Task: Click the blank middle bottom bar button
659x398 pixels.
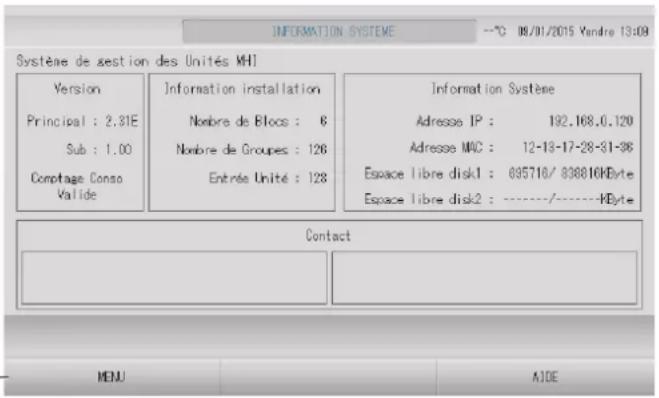Action: (x=328, y=377)
